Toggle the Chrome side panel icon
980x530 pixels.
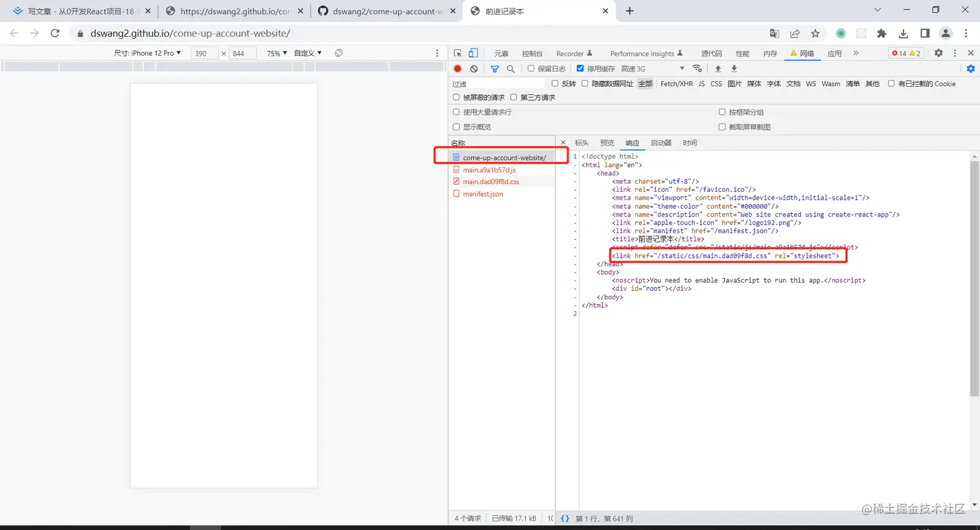pos(925,34)
